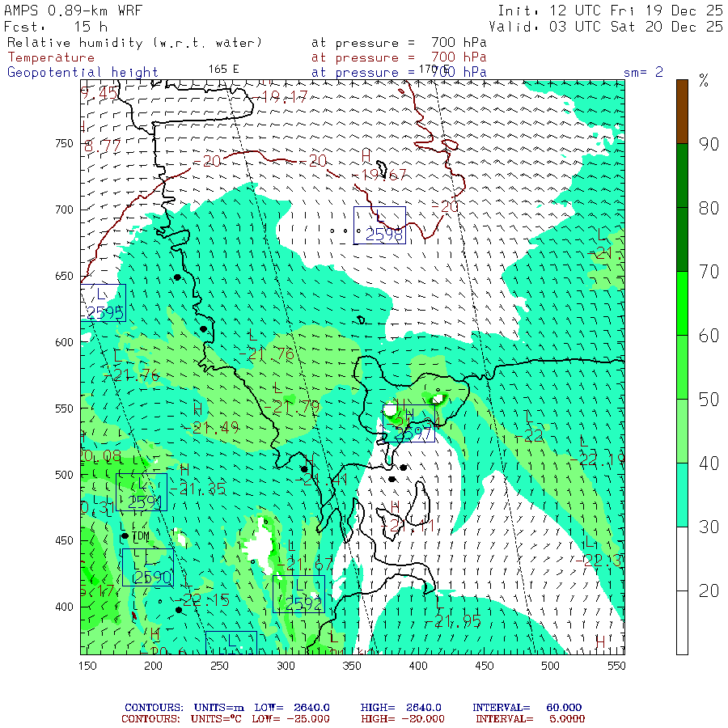728x728 pixels.
Task: Click the "600" y-axis tick label
Action: click(64, 342)
